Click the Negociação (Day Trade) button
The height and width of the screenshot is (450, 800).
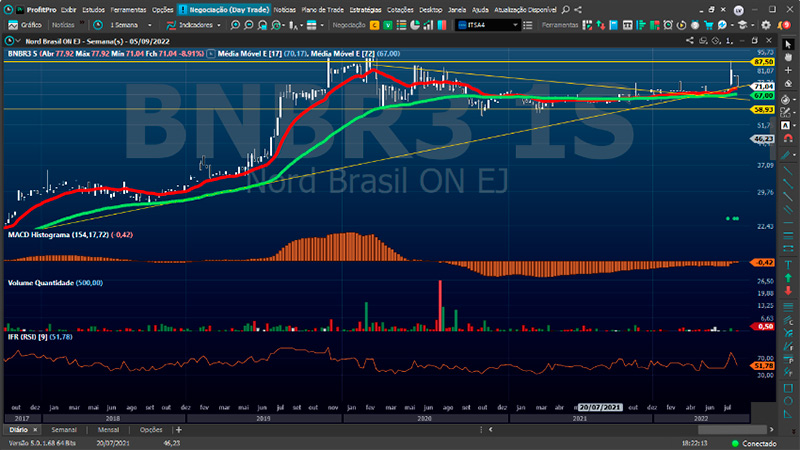(224, 10)
